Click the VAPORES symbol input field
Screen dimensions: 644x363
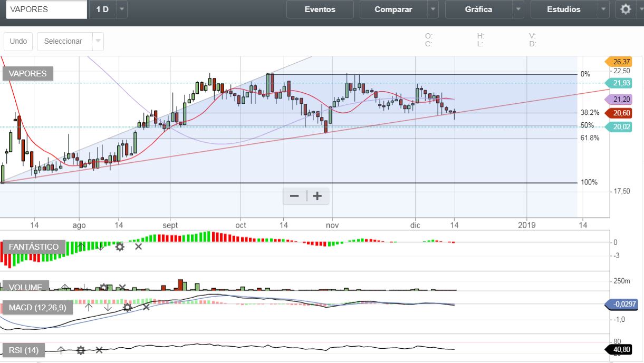(x=46, y=9)
